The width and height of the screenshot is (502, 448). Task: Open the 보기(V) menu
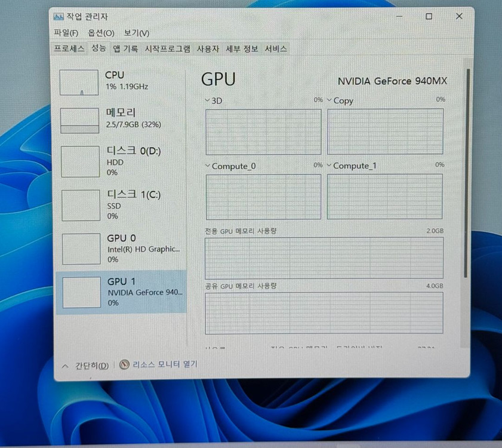coord(135,33)
